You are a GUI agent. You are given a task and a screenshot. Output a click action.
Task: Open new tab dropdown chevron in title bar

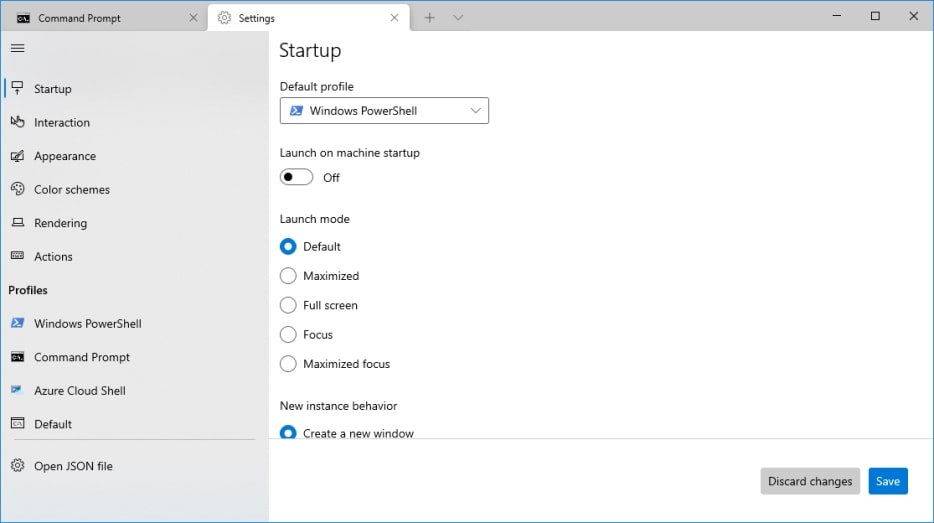(x=457, y=18)
